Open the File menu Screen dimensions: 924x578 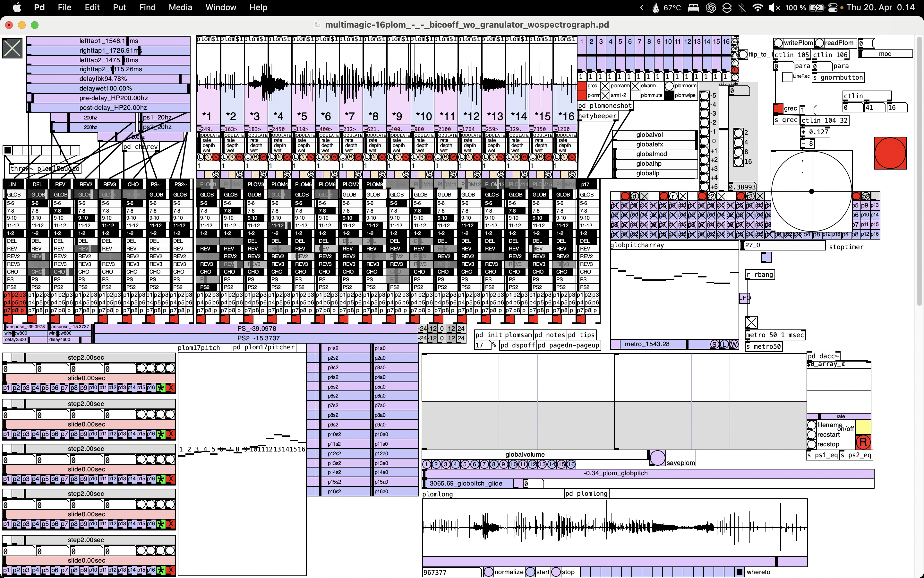click(64, 7)
